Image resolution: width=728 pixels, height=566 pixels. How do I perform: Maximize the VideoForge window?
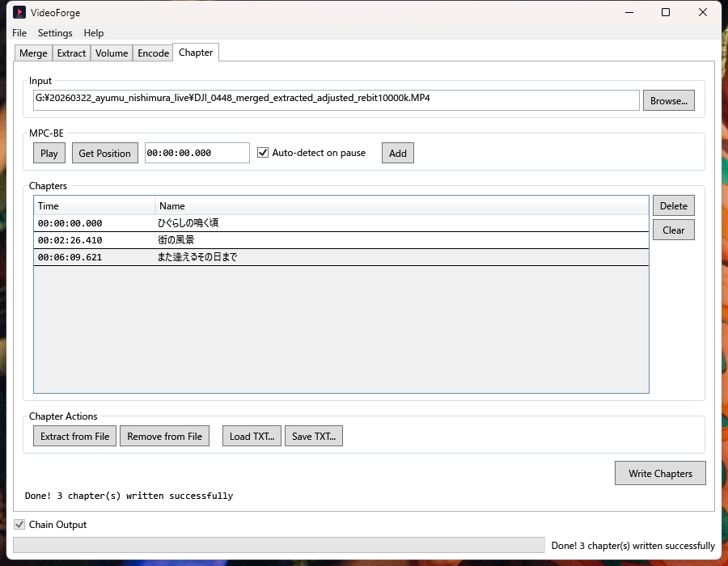point(666,13)
